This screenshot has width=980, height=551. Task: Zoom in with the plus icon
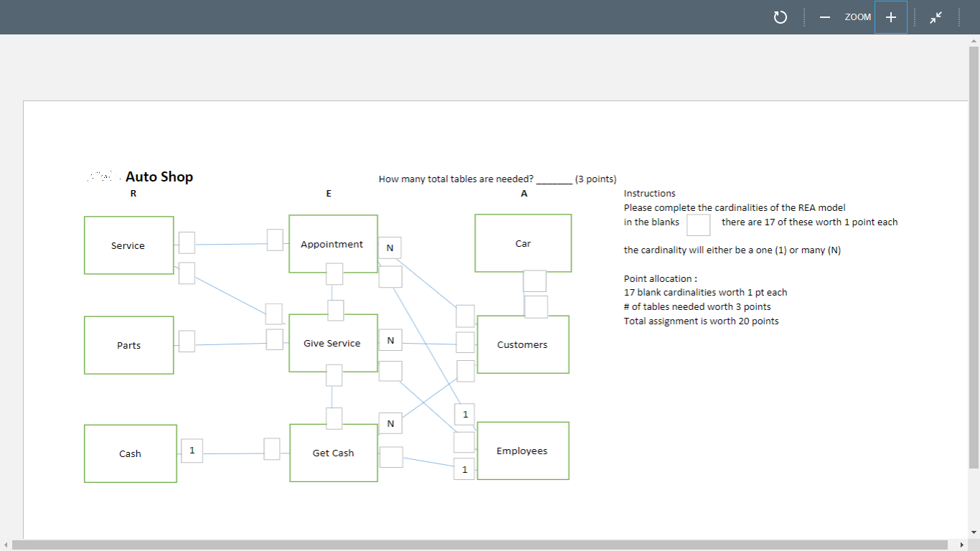890,17
